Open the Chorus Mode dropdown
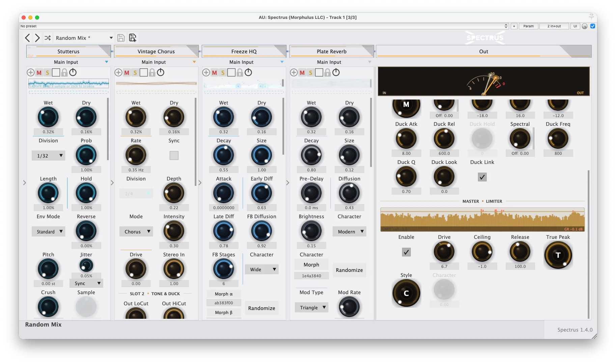Screen dimensions: 616x364 pos(136,232)
